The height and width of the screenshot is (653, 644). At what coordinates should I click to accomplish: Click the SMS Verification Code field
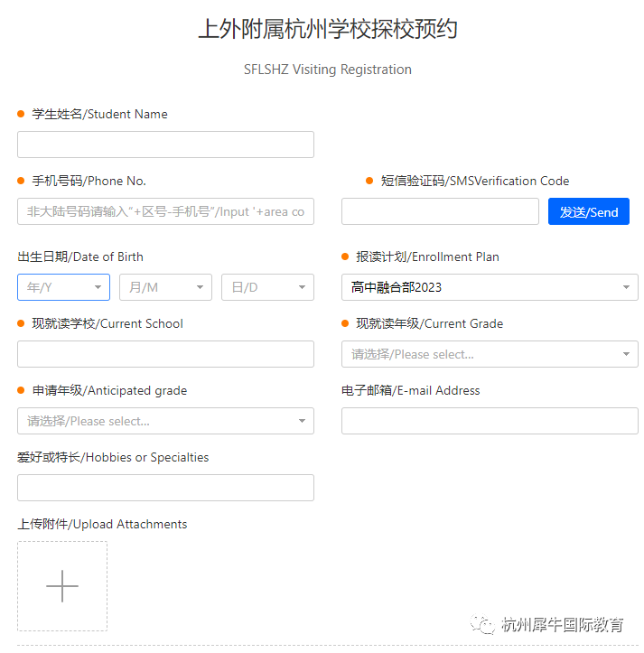click(440, 211)
